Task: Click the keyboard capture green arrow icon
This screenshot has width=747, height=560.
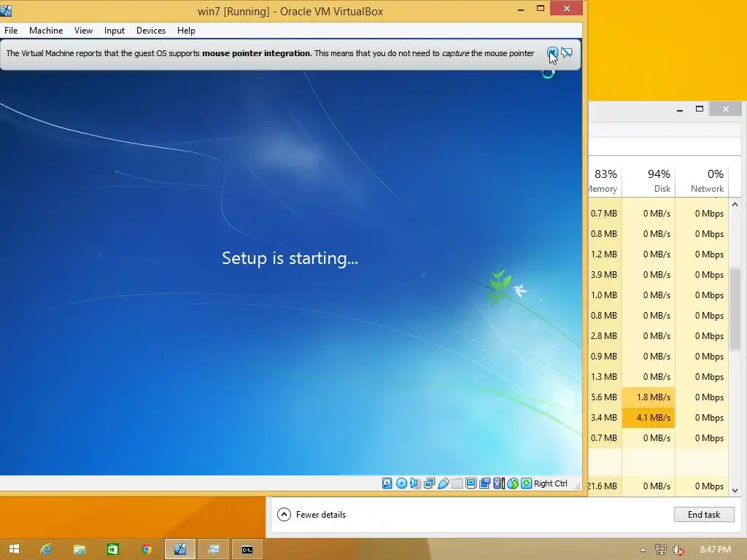Action: coord(526,483)
